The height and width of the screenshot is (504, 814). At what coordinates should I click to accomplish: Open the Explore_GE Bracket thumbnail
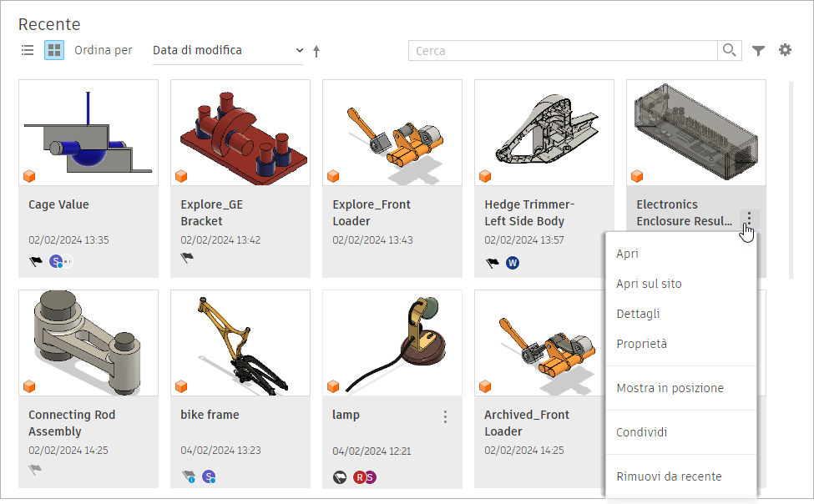(x=240, y=133)
